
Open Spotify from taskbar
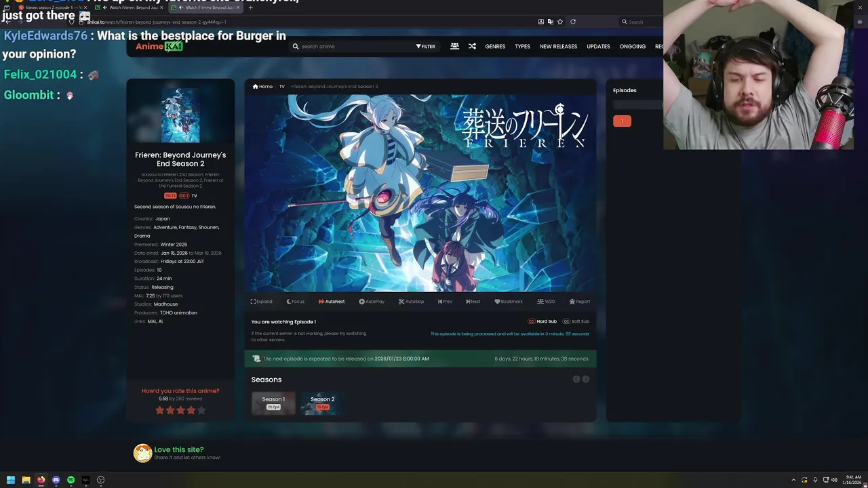pos(71,480)
